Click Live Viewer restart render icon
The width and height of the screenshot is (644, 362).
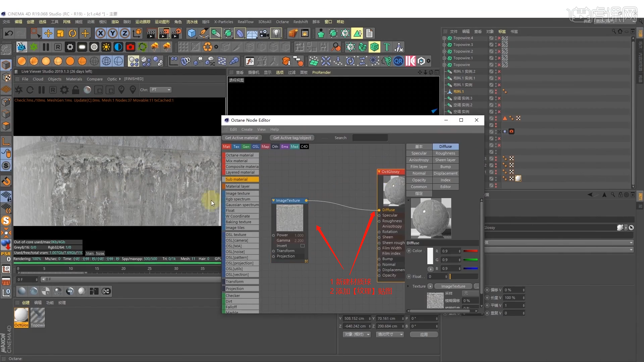[30, 90]
